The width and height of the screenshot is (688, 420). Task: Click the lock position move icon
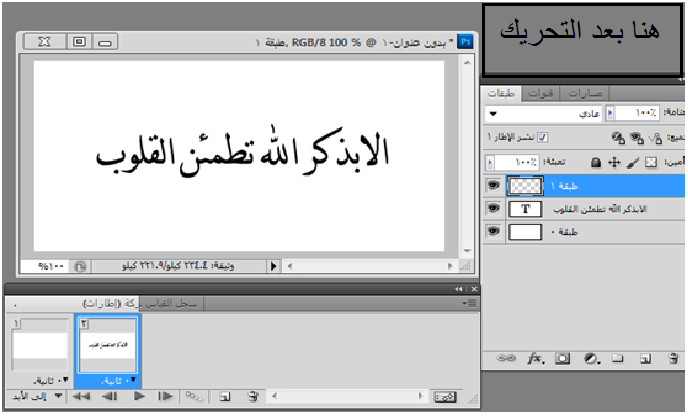(x=614, y=161)
